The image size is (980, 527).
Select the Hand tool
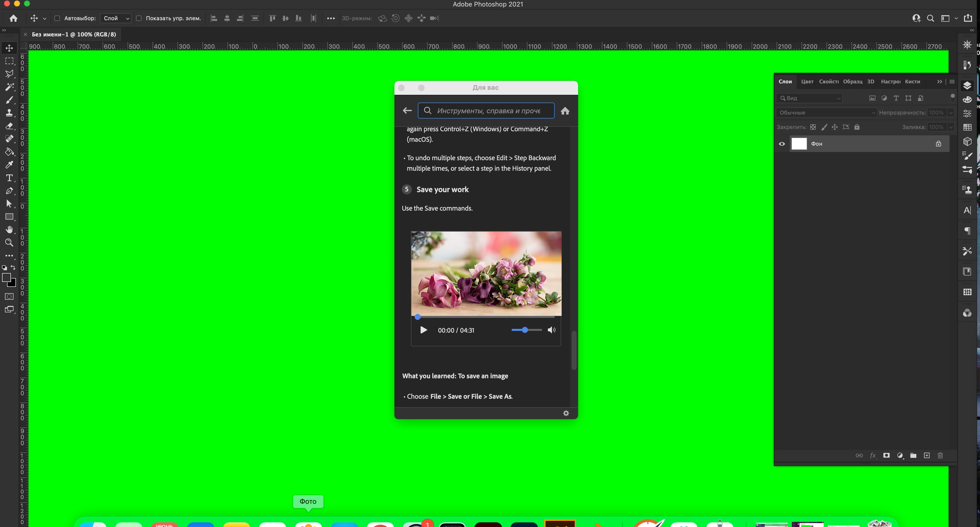pyautogui.click(x=9, y=230)
